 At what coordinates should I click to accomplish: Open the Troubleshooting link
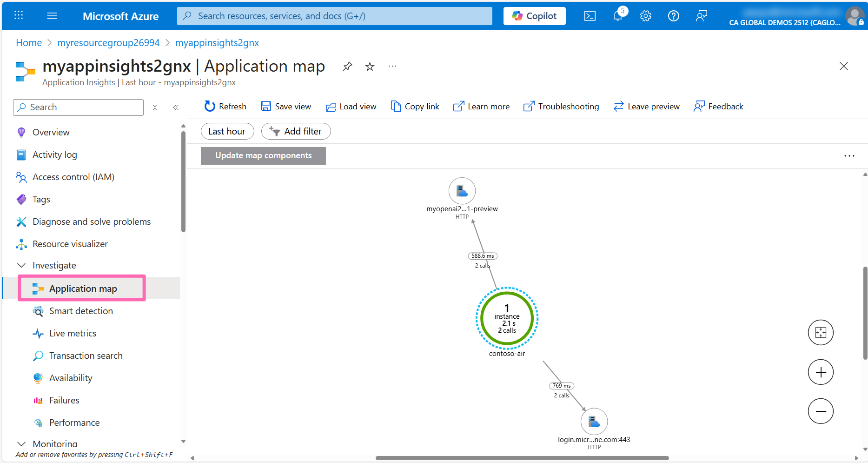coord(561,106)
